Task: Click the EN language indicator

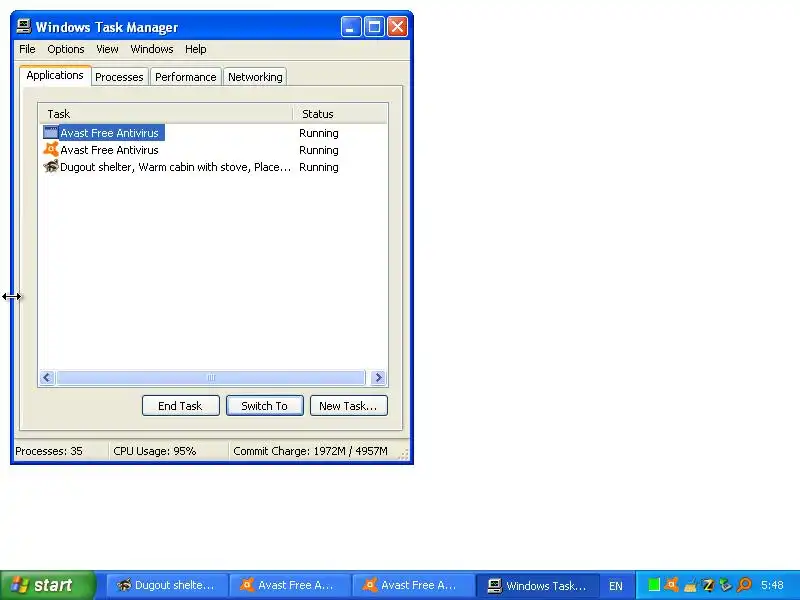Action: (x=616, y=586)
